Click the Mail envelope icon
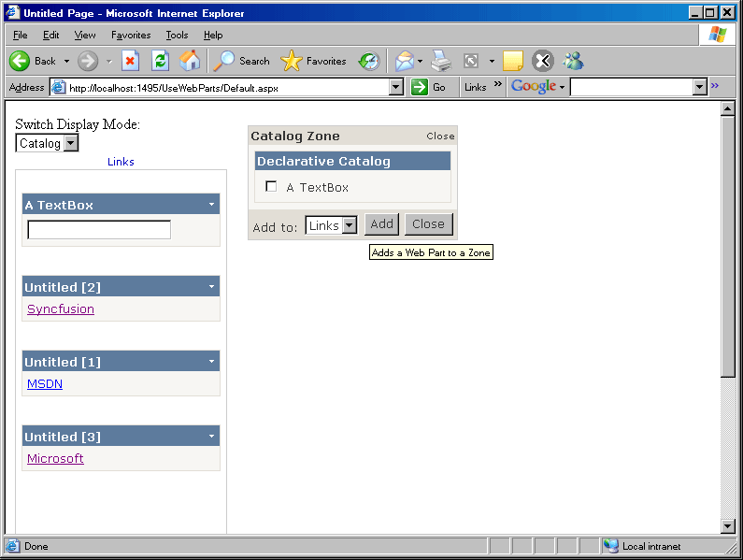The width and height of the screenshot is (743, 560). [x=404, y=61]
